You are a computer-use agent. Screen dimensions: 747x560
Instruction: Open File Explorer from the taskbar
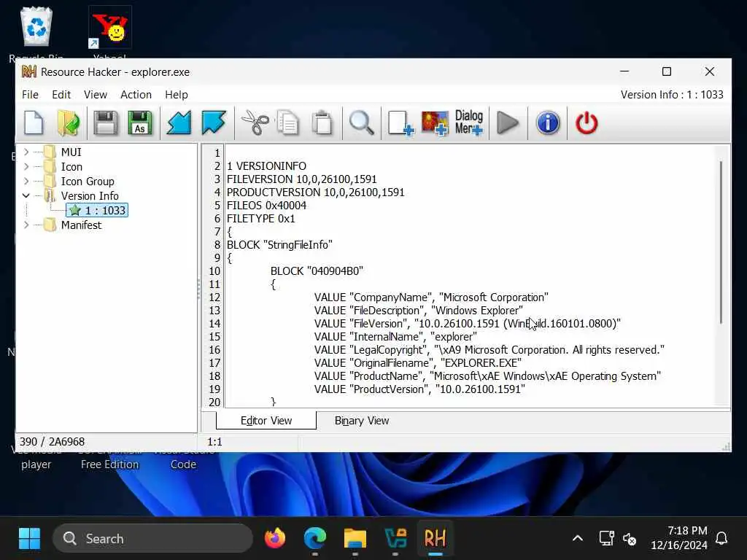[355, 539]
